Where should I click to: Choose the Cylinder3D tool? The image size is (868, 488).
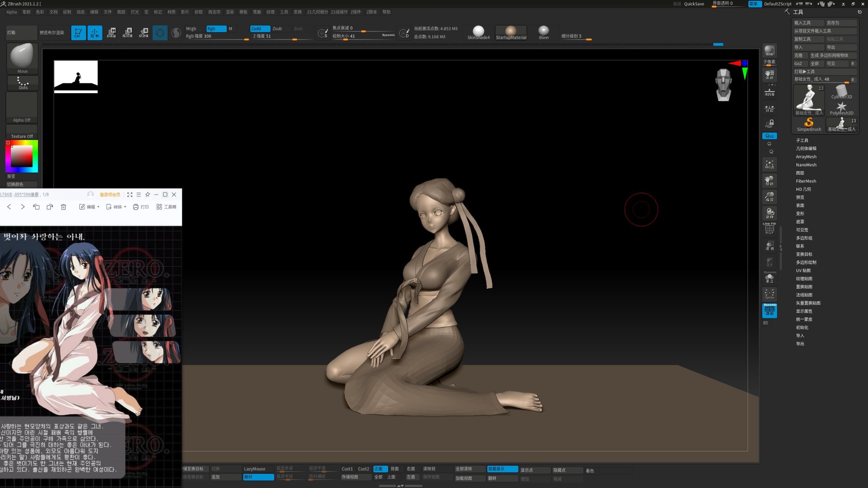841,92
